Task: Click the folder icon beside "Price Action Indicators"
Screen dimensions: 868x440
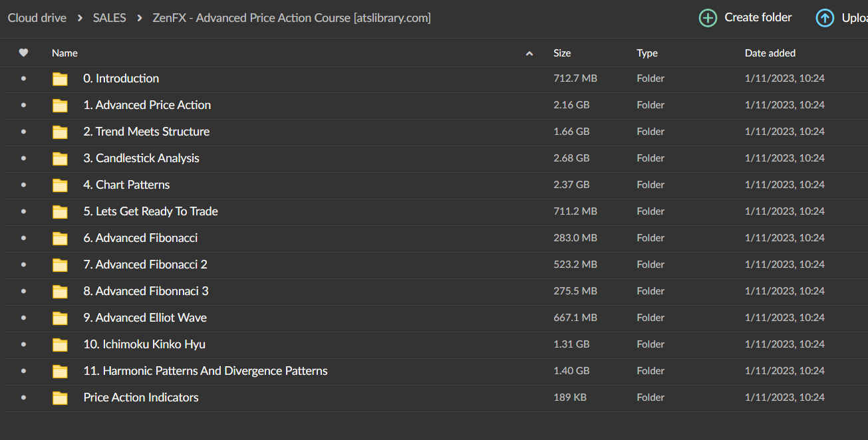Action: 60,397
